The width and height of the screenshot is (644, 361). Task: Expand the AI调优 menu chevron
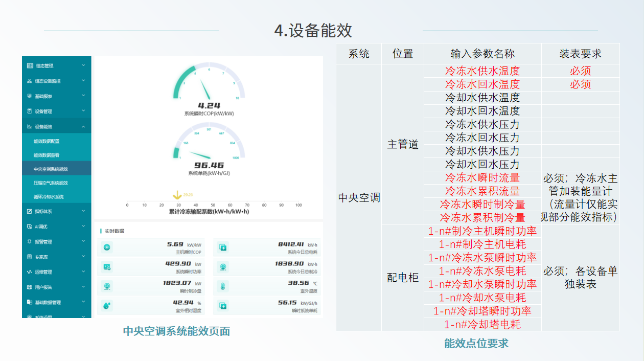83,226
